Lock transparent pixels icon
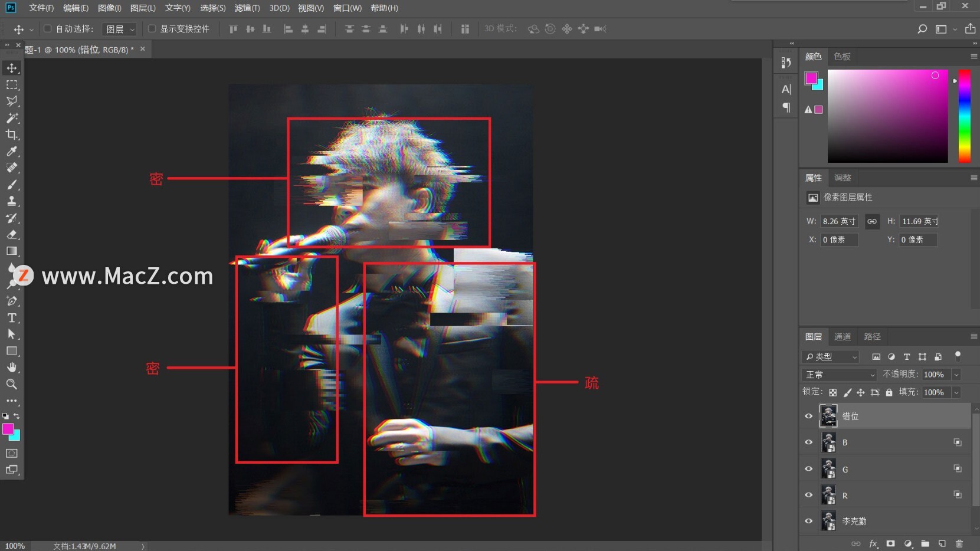980x551 pixels. [832, 392]
